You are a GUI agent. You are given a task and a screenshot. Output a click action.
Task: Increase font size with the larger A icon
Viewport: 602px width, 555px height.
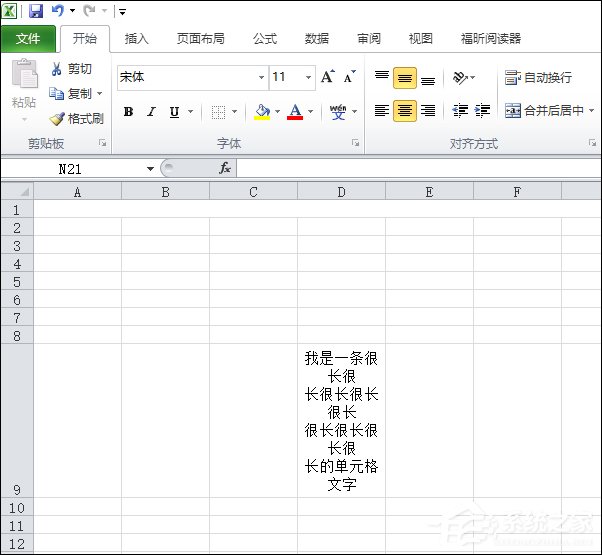[x=327, y=77]
